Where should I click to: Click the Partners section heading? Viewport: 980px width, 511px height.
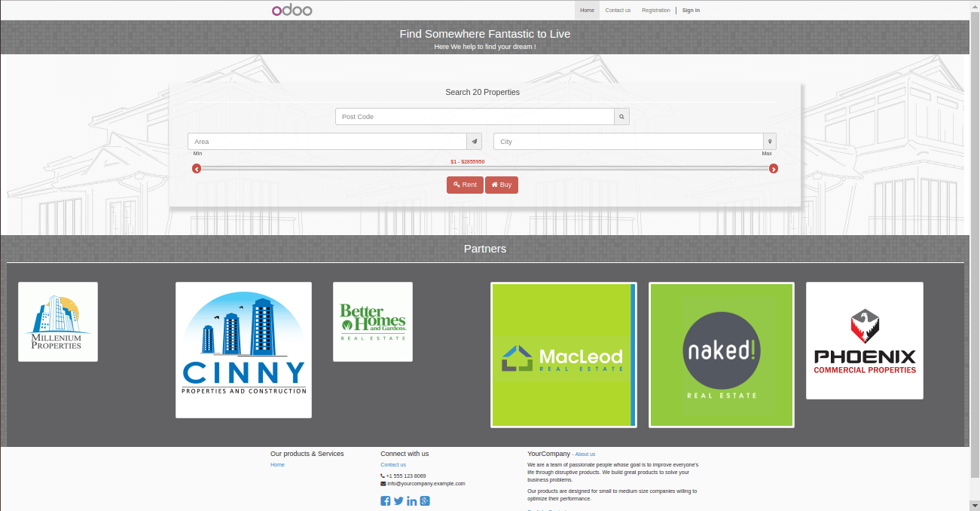[x=485, y=249]
